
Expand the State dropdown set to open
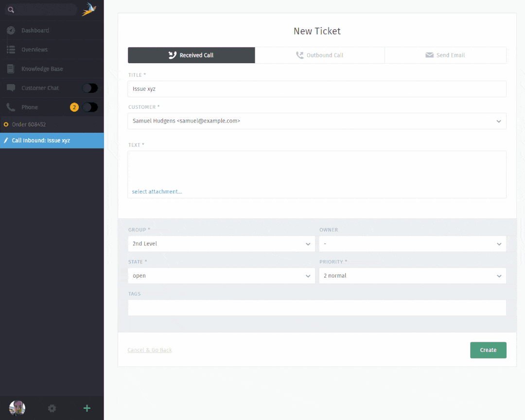point(221,276)
